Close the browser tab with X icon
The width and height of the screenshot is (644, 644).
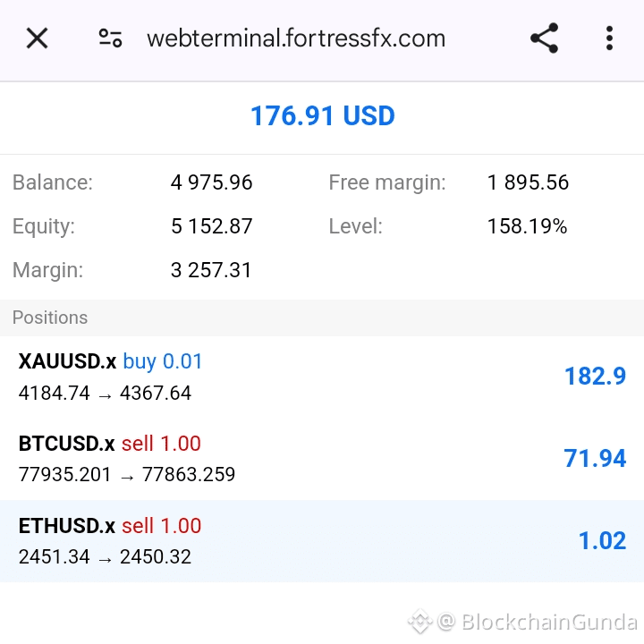tap(37, 38)
